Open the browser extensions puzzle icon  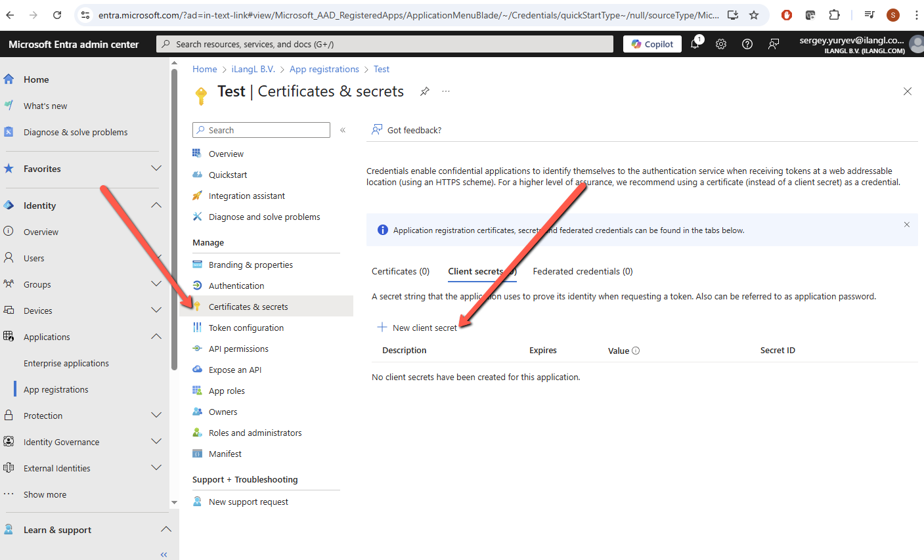coord(834,15)
